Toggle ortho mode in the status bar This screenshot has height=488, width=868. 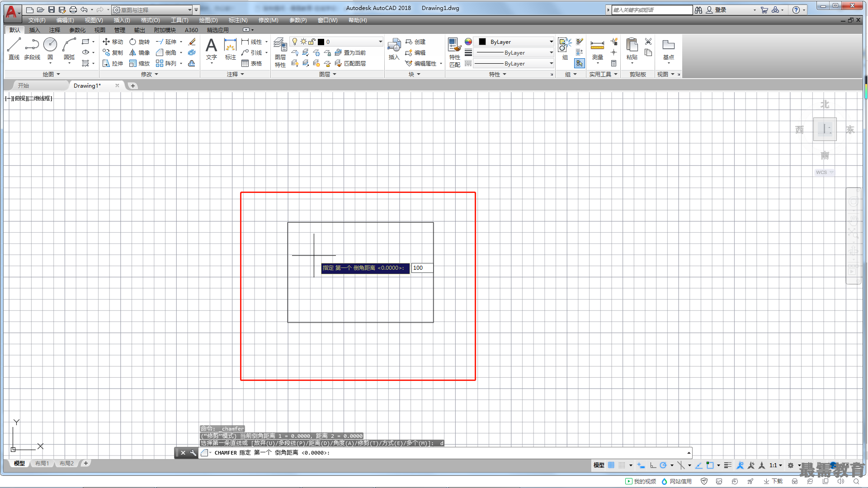(x=653, y=465)
